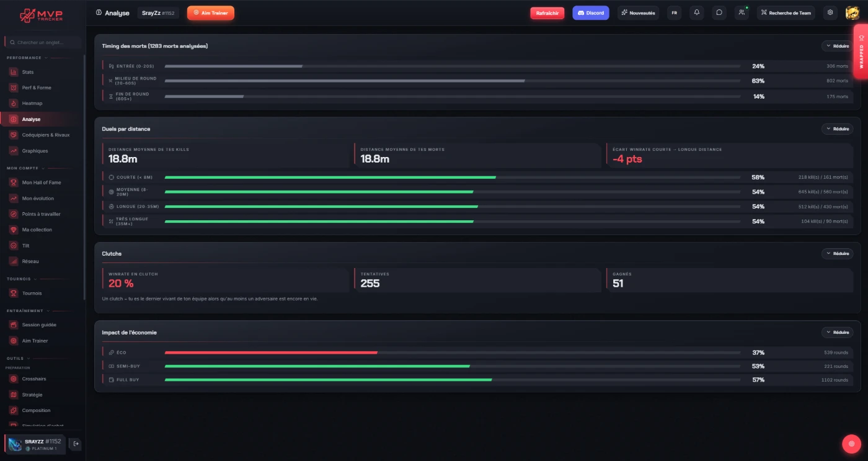Open the Réseau signal-bars icon
This screenshot has height=461, width=868.
(x=14, y=261)
